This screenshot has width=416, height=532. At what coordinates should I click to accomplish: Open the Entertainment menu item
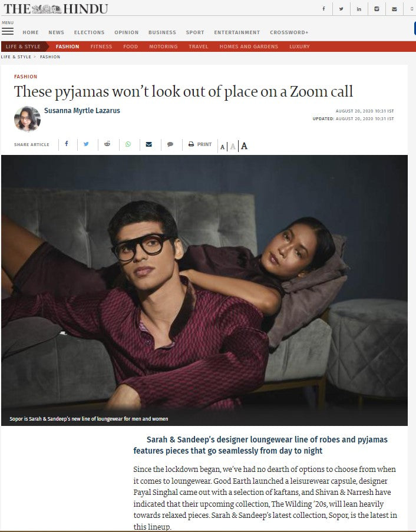pos(237,32)
